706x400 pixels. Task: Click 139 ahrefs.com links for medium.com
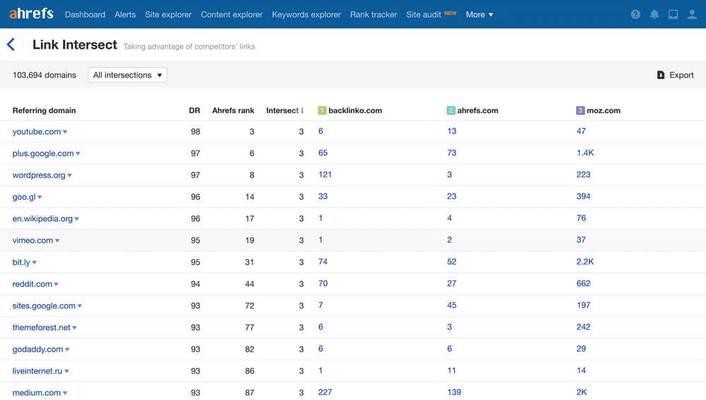click(x=454, y=392)
